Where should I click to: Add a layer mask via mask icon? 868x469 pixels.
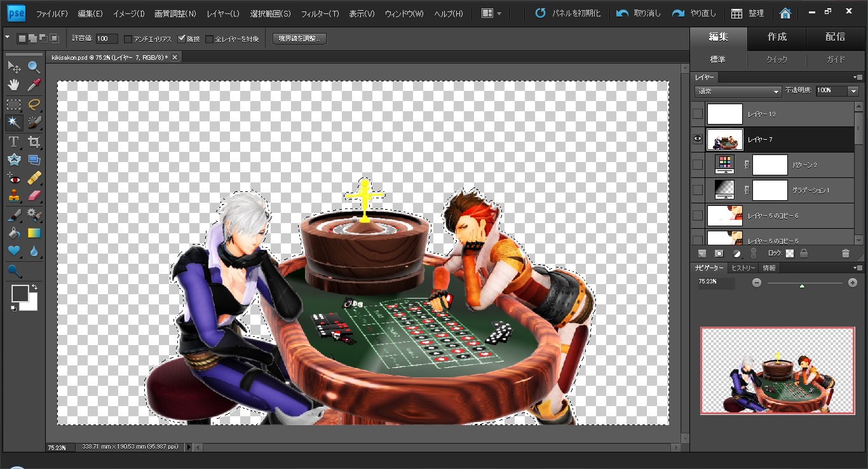pyautogui.click(x=719, y=253)
